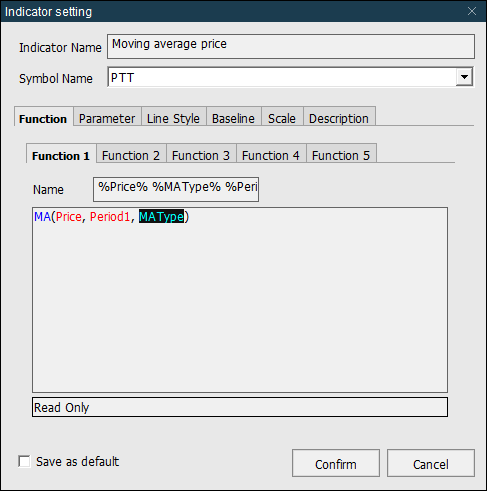Click the function Name input field

(176, 189)
